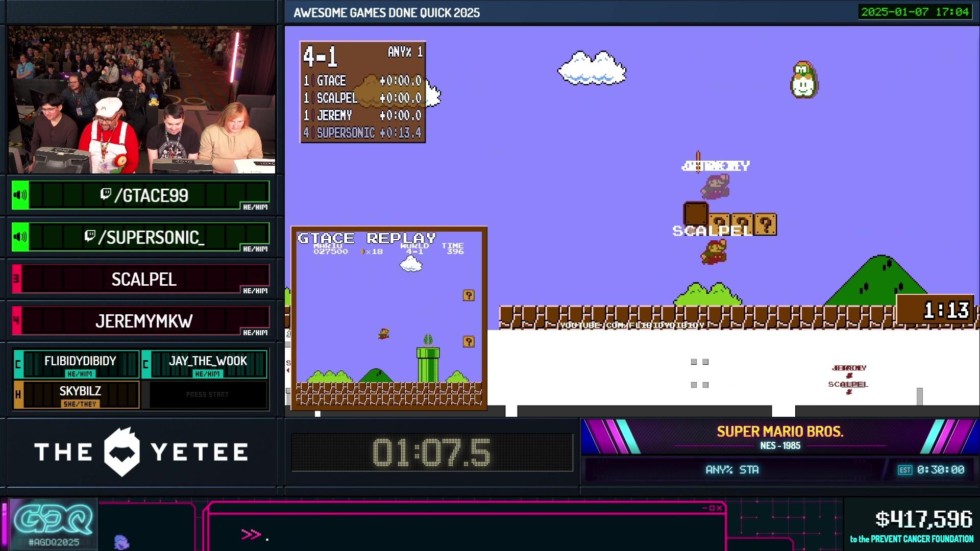Select the JAY_THE_WOOK commentator nameplate
980x551 pixels.
pyautogui.click(x=204, y=364)
